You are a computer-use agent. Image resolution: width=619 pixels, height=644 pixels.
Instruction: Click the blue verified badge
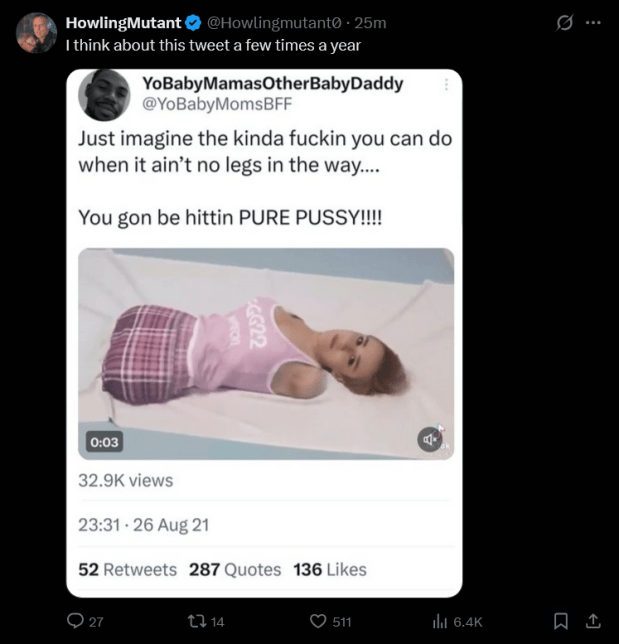click(x=194, y=23)
